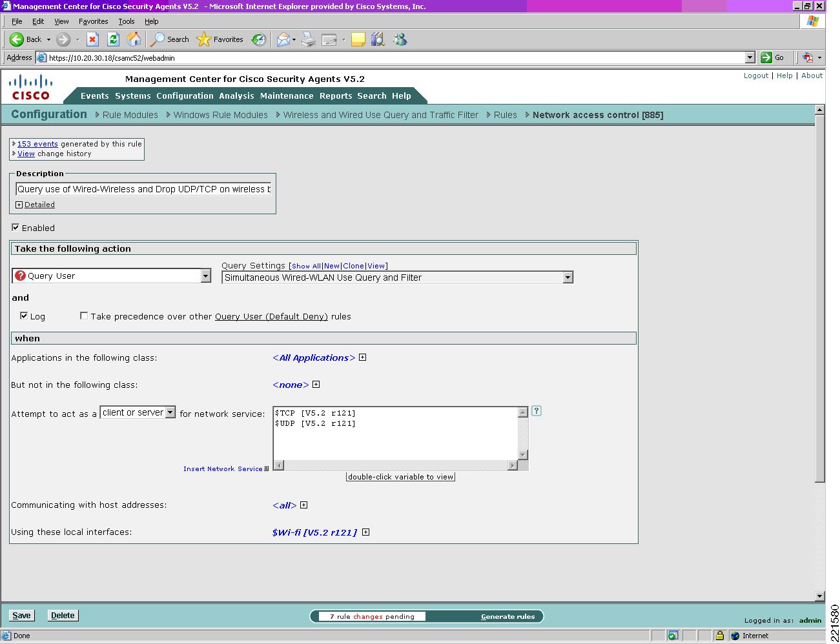
Task: Open the Systems navigation tab
Action: coord(132,96)
